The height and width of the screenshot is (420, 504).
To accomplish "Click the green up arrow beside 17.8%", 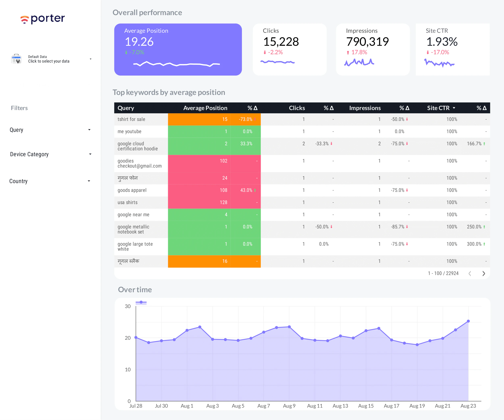I will pyautogui.click(x=348, y=52).
